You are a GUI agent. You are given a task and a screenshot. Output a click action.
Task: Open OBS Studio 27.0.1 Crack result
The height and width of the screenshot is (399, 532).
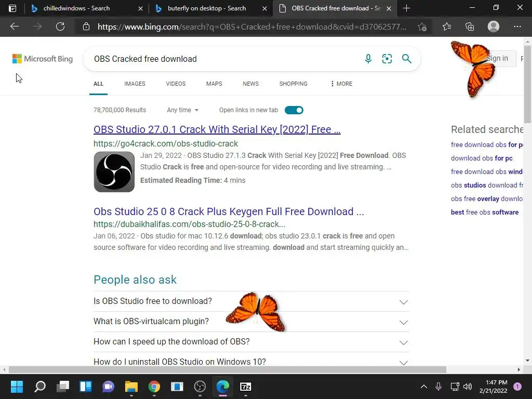217,129
